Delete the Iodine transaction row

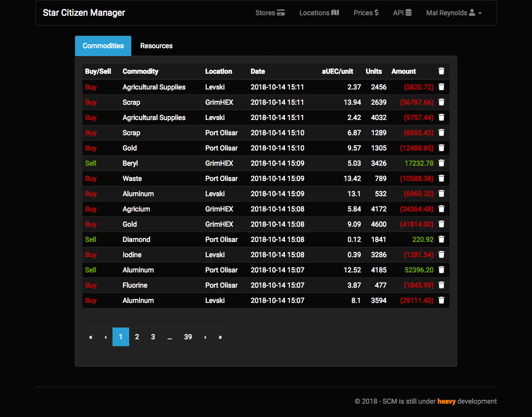(441, 254)
